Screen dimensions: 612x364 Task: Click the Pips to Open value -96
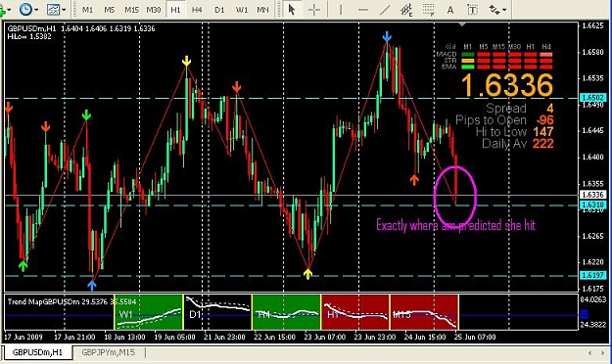click(x=544, y=119)
